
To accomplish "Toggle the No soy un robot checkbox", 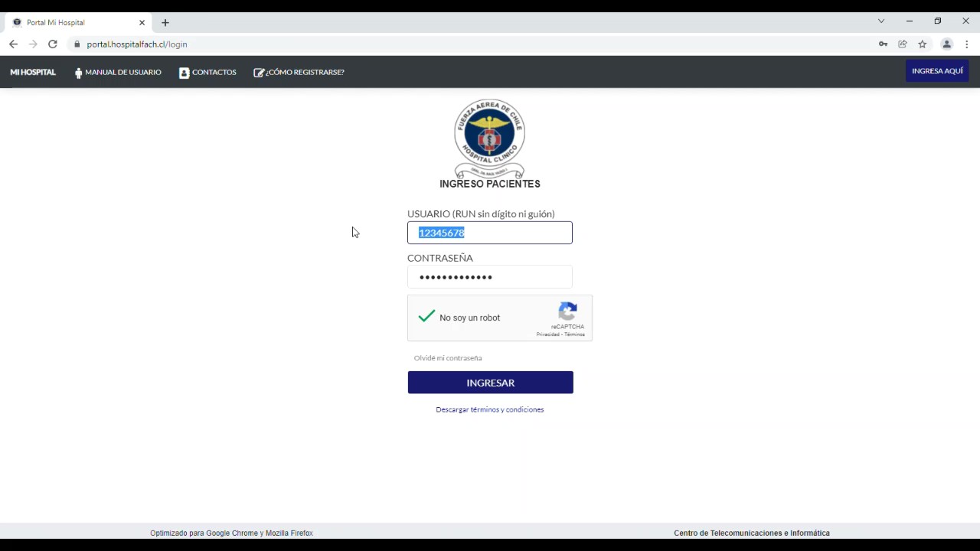I will point(426,316).
